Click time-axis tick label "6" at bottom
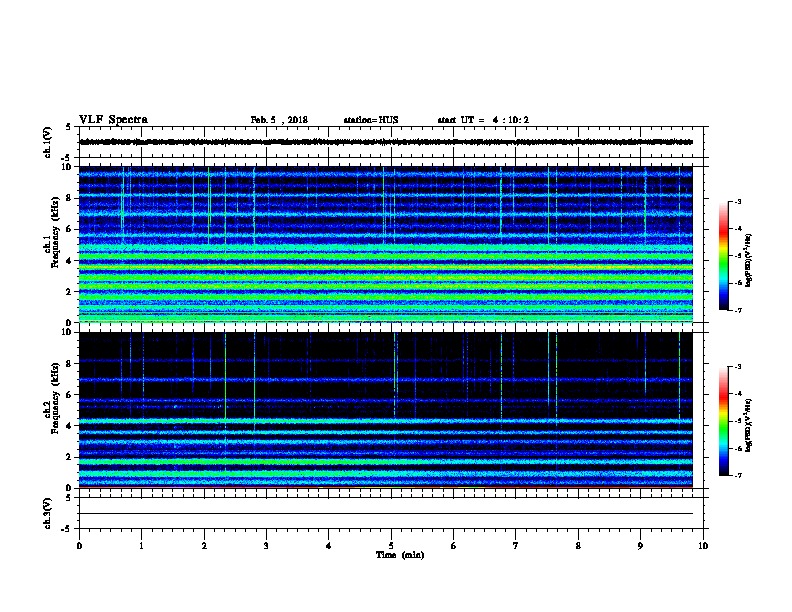Viewport: 792px width, 612px height. [x=454, y=545]
